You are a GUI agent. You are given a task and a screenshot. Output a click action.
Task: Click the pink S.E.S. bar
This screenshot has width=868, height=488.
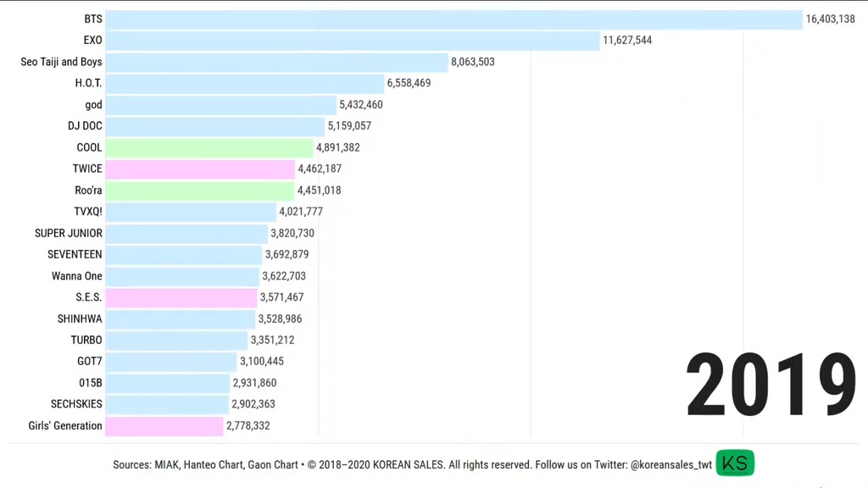[x=181, y=297]
